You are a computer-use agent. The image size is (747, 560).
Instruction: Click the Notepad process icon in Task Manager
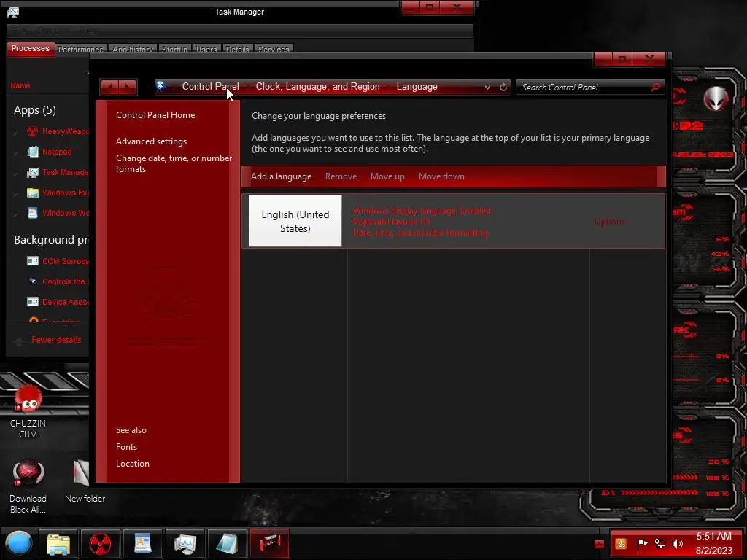click(x=33, y=152)
